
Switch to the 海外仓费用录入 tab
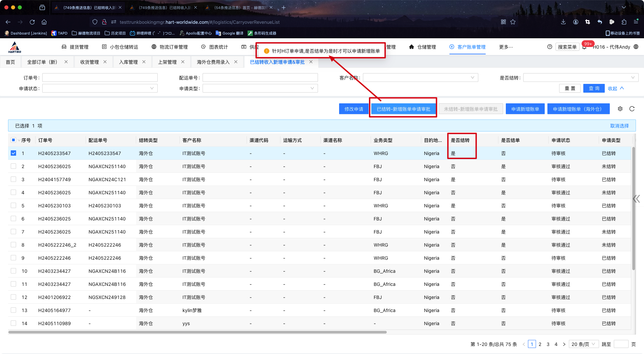[x=213, y=62]
